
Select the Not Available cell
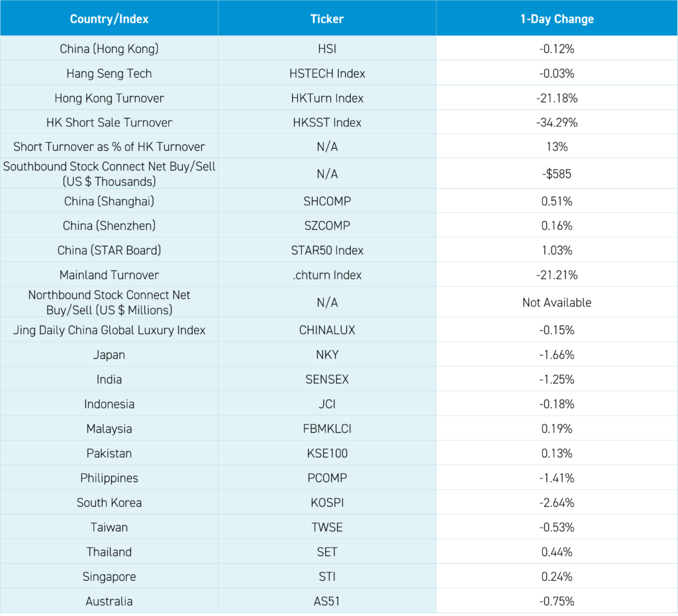tap(557, 302)
